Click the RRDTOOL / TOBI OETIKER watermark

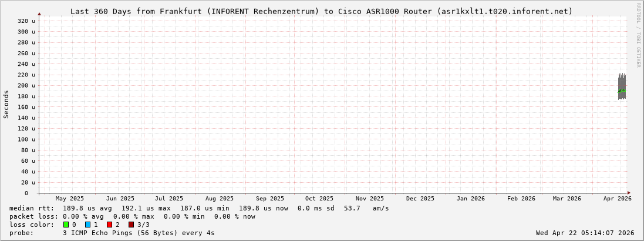638,35
